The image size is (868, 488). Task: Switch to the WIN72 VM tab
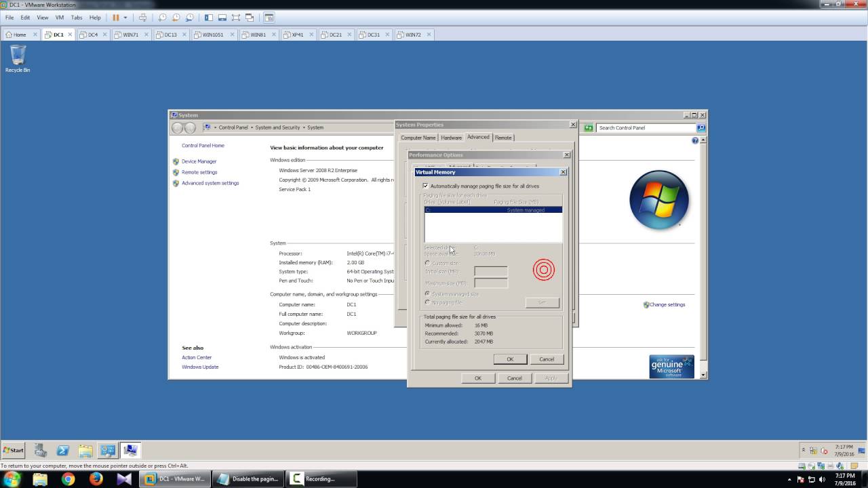413,35
